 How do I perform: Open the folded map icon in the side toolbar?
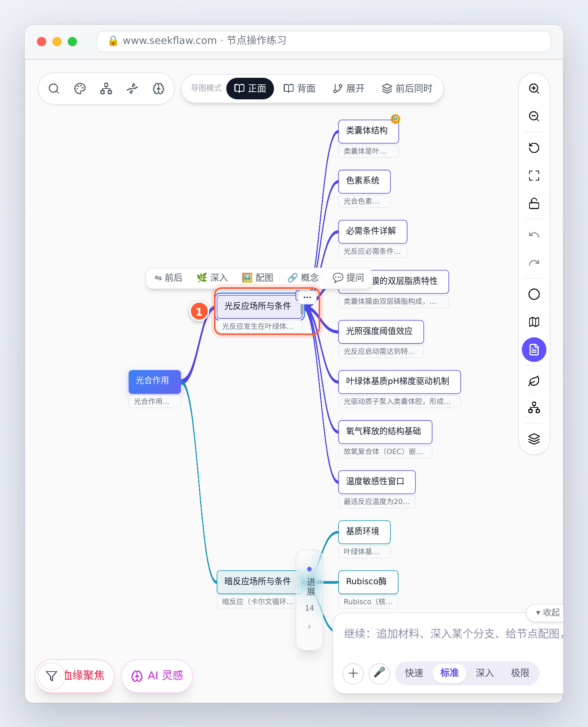click(x=534, y=322)
